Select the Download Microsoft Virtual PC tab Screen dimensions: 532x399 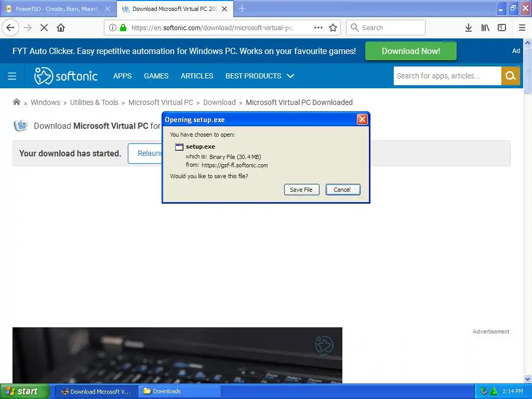[175, 9]
